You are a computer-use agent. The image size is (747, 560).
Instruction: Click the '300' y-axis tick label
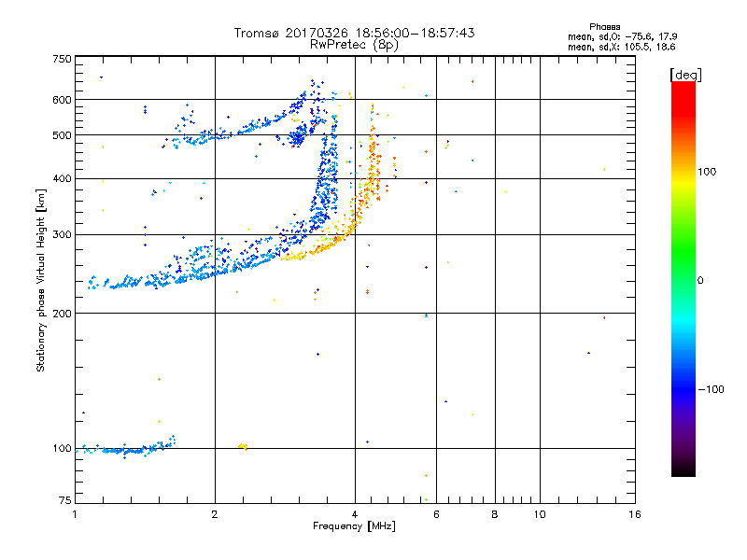[x=62, y=234]
